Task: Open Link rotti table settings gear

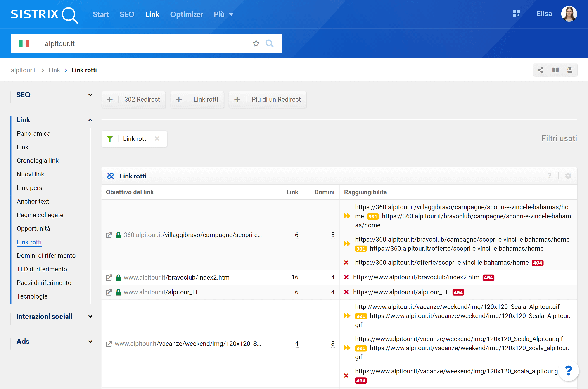Action: [x=568, y=176]
